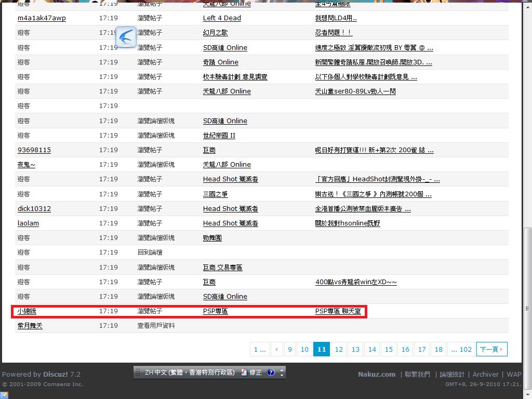The image size is (532, 399).
Task: Click the IME 修正 correction icon
Action: (x=251, y=373)
